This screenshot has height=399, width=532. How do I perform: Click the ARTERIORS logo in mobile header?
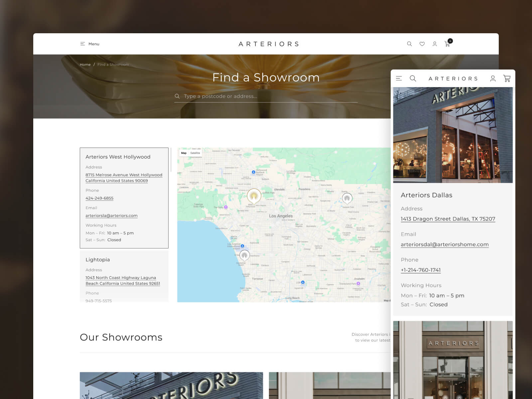point(453,79)
